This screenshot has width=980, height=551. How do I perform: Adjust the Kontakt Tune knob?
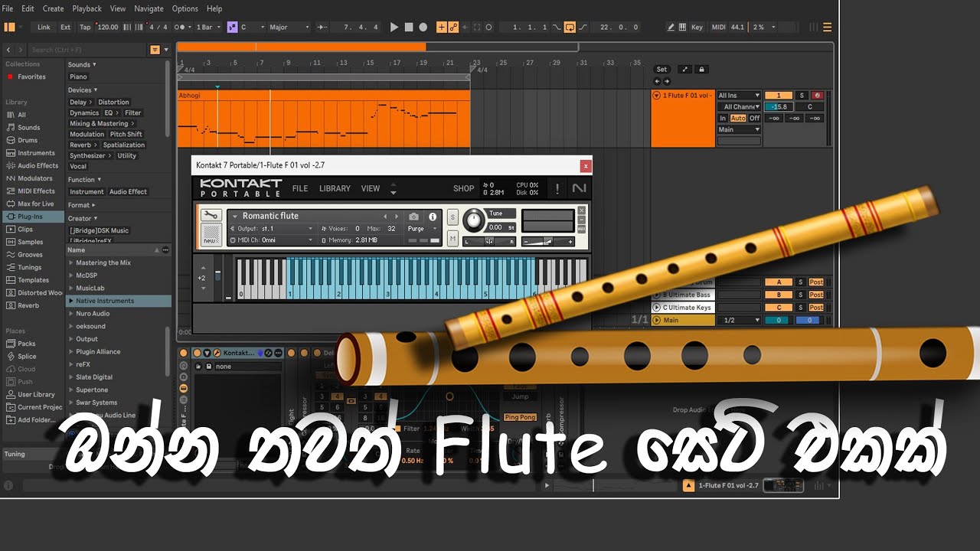pos(475,220)
